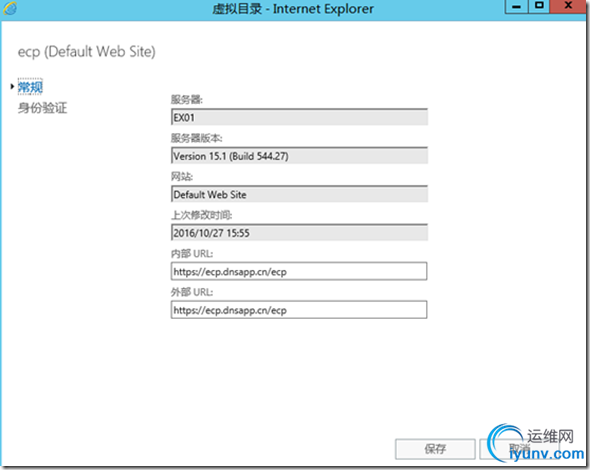The width and height of the screenshot is (590, 470).
Task: Close the 虚拟目录 Internet Explorer window
Action: (569, 6)
